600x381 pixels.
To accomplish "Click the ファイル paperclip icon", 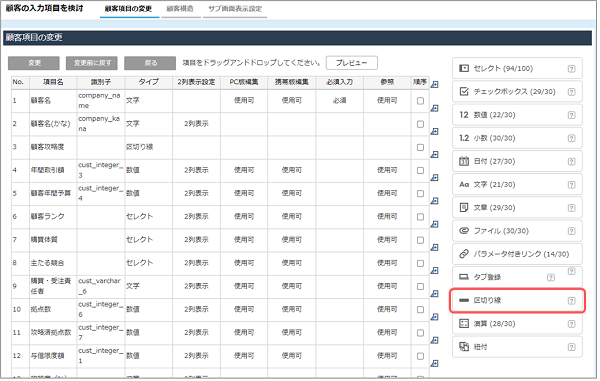I will point(464,231).
